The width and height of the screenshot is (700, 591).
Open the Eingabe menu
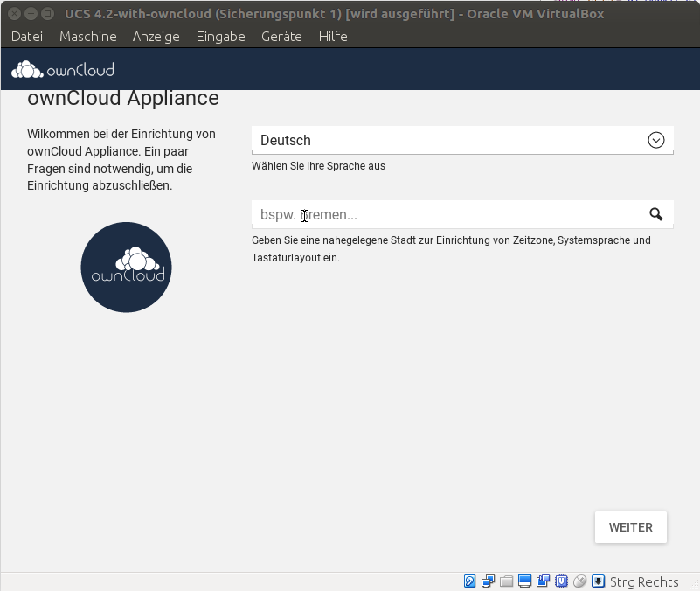click(220, 36)
